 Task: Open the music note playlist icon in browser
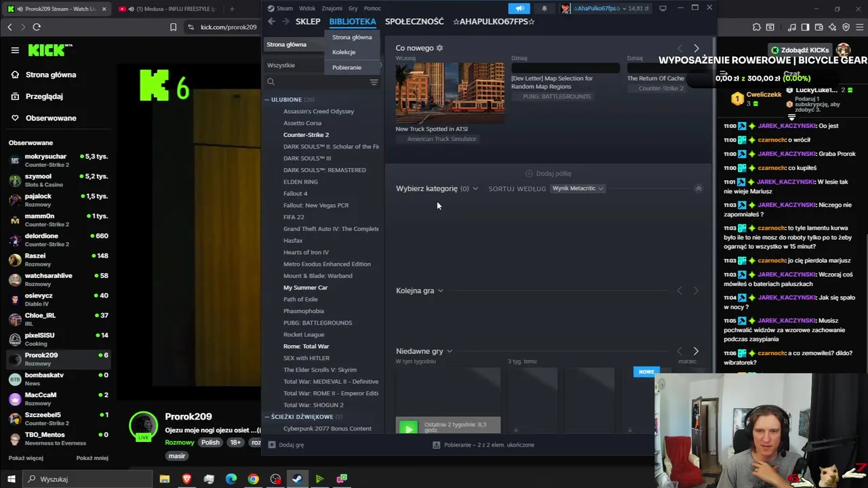(x=792, y=27)
